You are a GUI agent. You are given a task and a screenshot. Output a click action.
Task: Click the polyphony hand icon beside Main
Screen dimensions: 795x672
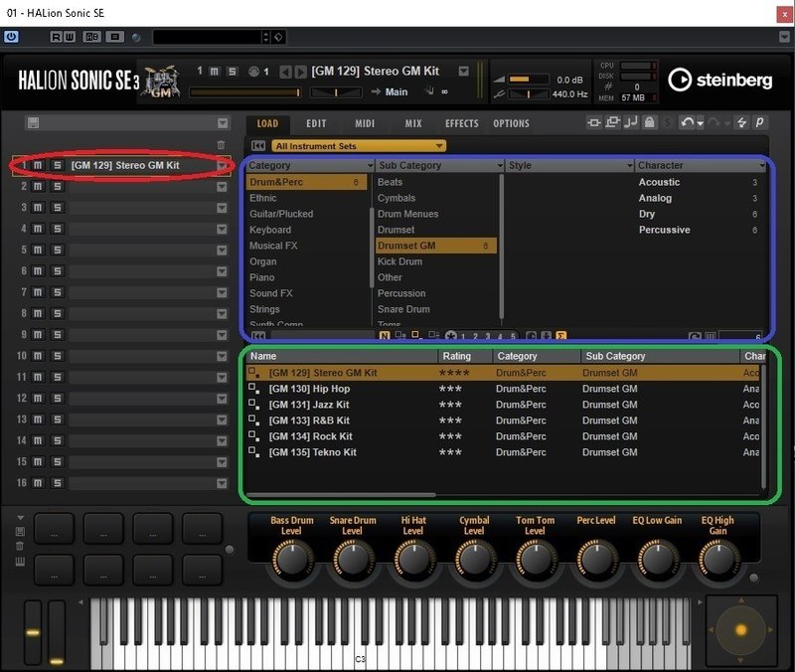[x=429, y=91]
